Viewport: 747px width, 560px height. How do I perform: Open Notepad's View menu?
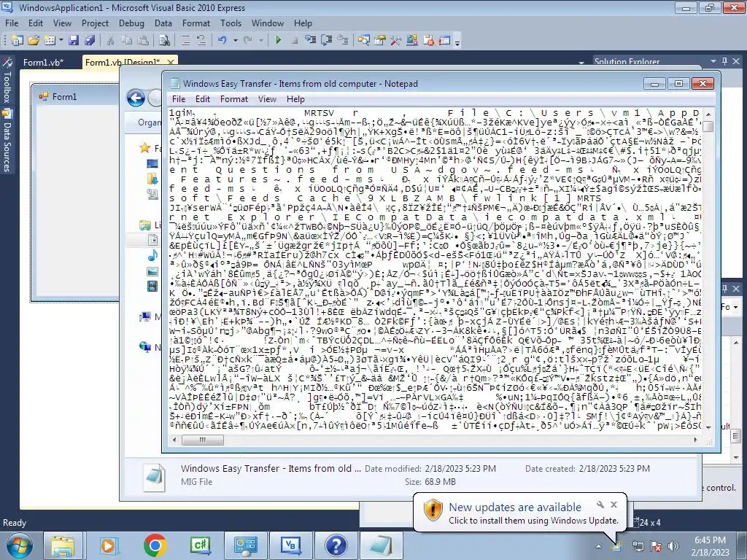click(267, 99)
